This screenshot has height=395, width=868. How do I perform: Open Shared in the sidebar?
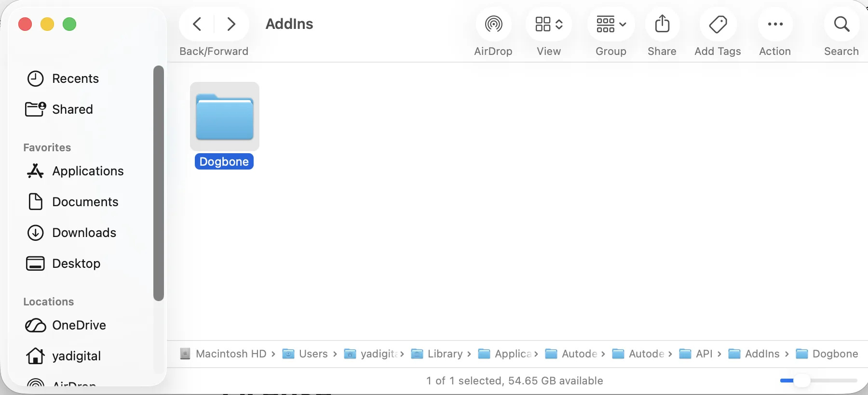pyautogui.click(x=87, y=109)
